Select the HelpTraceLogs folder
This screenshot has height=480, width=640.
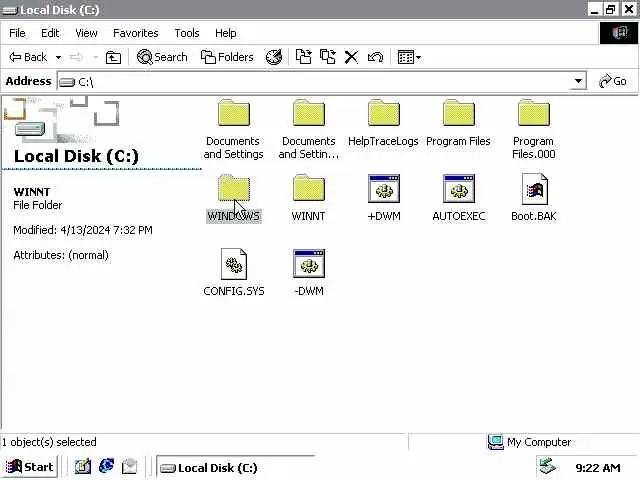(x=383, y=123)
